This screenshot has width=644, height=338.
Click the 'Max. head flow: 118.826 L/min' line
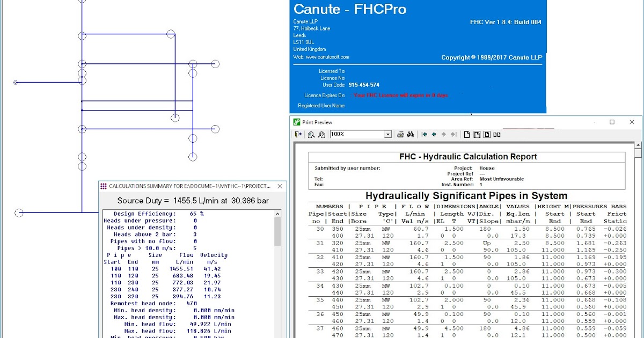178,331
